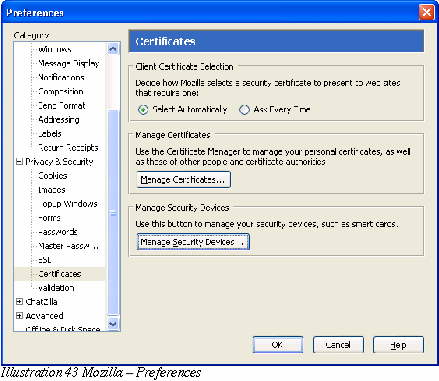Click the category list scrollbar thumb
The height and width of the screenshot is (381, 439).
pos(113,213)
